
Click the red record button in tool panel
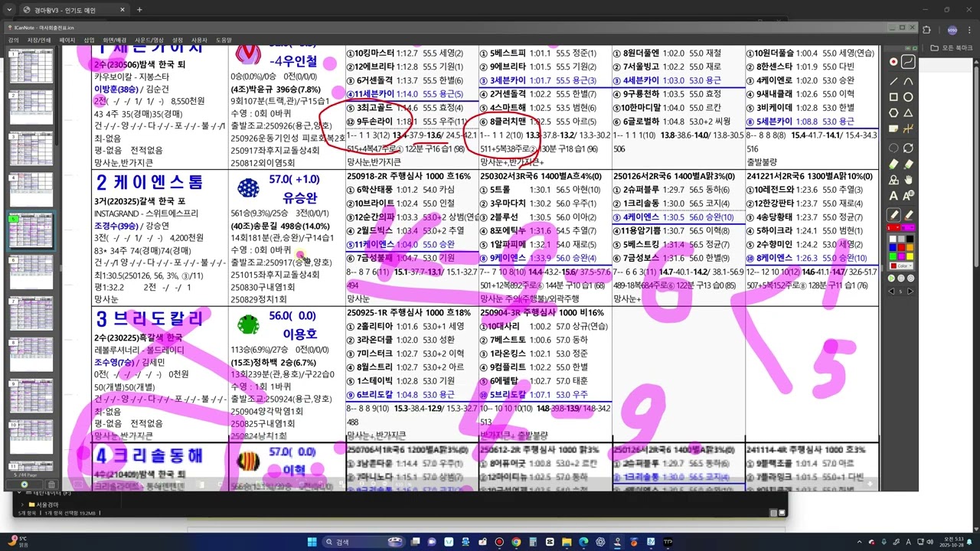coord(893,61)
